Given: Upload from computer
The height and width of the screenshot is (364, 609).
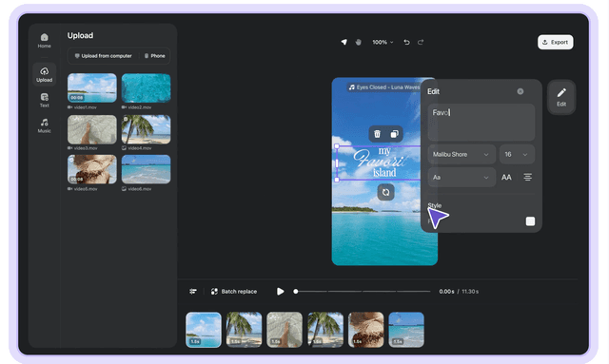Looking at the screenshot, I should coord(104,56).
